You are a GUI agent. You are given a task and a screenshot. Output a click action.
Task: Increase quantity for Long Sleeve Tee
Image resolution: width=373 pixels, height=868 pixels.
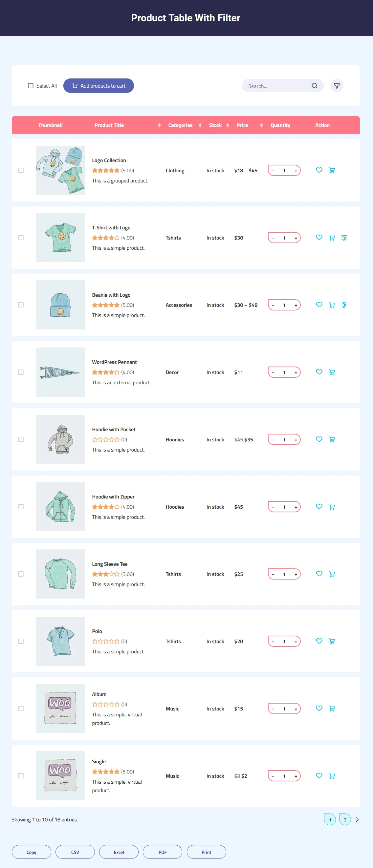pyautogui.click(x=296, y=574)
